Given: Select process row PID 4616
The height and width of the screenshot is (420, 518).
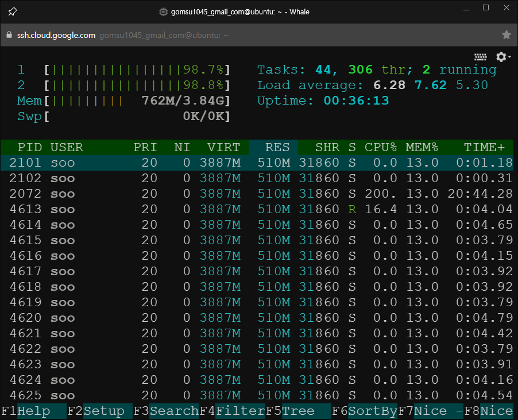Looking at the screenshot, I should point(257,256).
